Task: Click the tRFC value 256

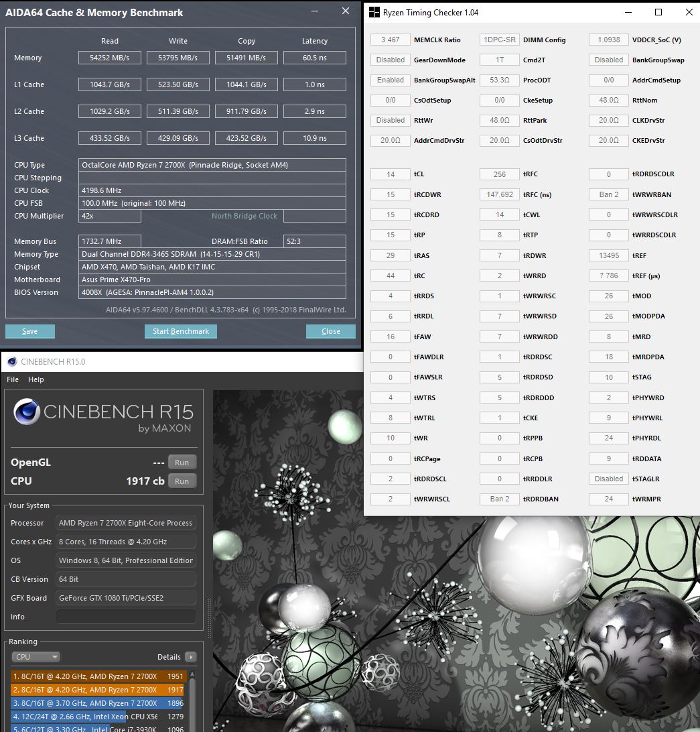Action: point(500,174)
